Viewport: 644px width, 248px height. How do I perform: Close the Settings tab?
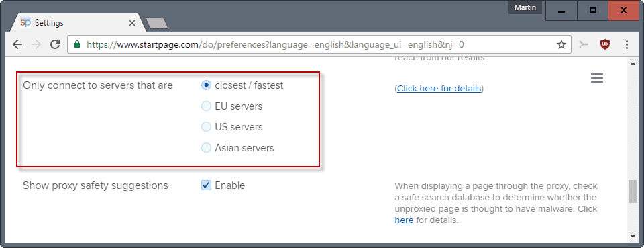132,23
